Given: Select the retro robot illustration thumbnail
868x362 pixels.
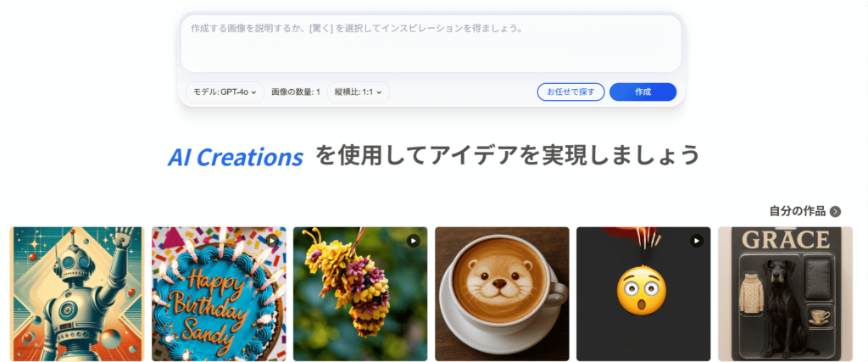Looking at the screenshot, I should [x=77, y=294].
